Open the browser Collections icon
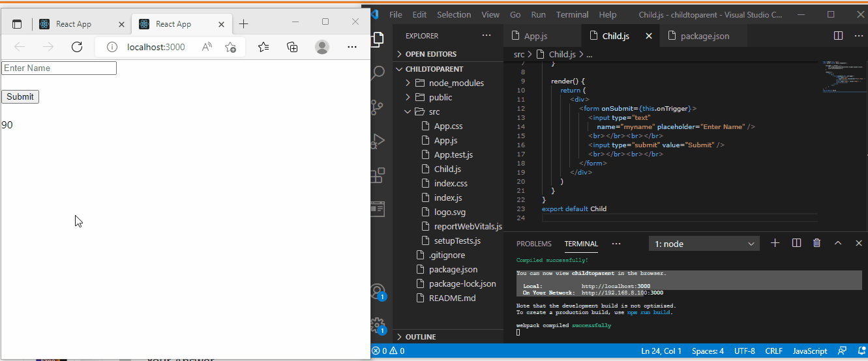Image resolution: width=868 pixels, height=361 pixels. tap(292, 47)
